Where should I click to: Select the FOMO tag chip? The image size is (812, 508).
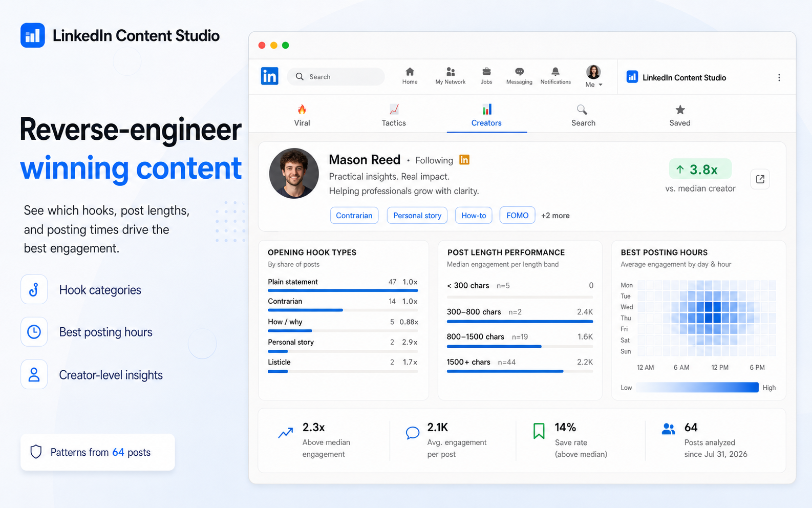517,216
